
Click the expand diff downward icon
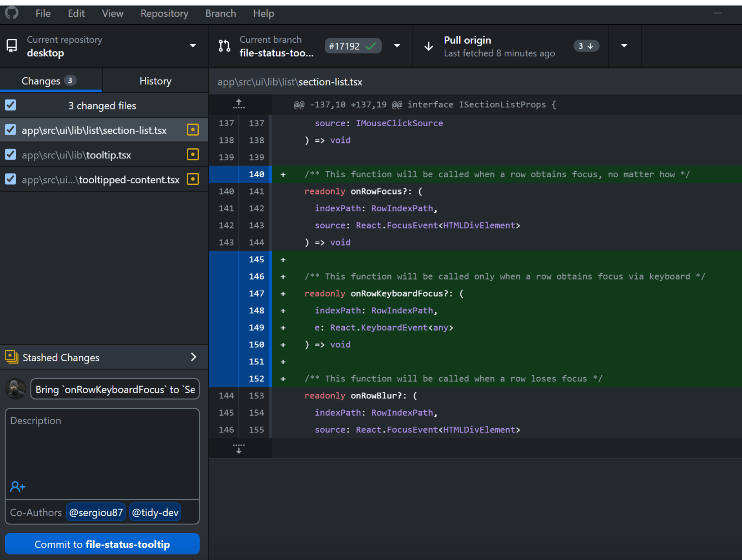point(238,449)
